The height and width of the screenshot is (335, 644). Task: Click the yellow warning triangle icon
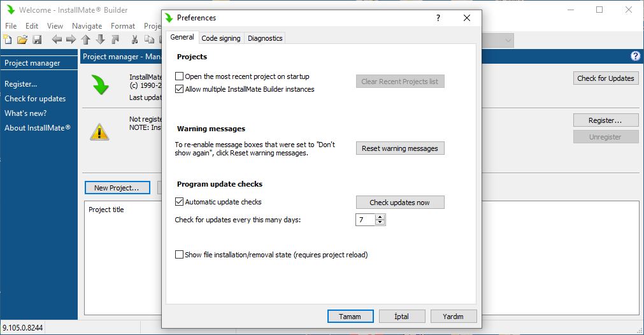coord(99,132)
